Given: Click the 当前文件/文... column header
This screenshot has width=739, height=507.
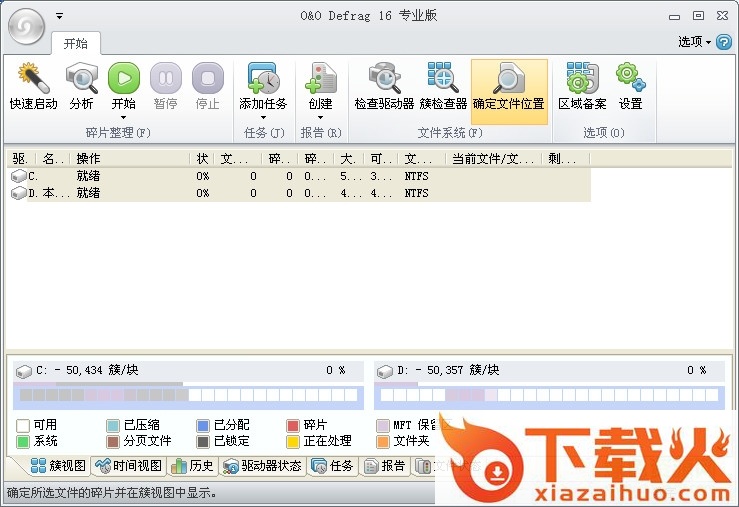Looking at the screenshot, I should [493, 159].
